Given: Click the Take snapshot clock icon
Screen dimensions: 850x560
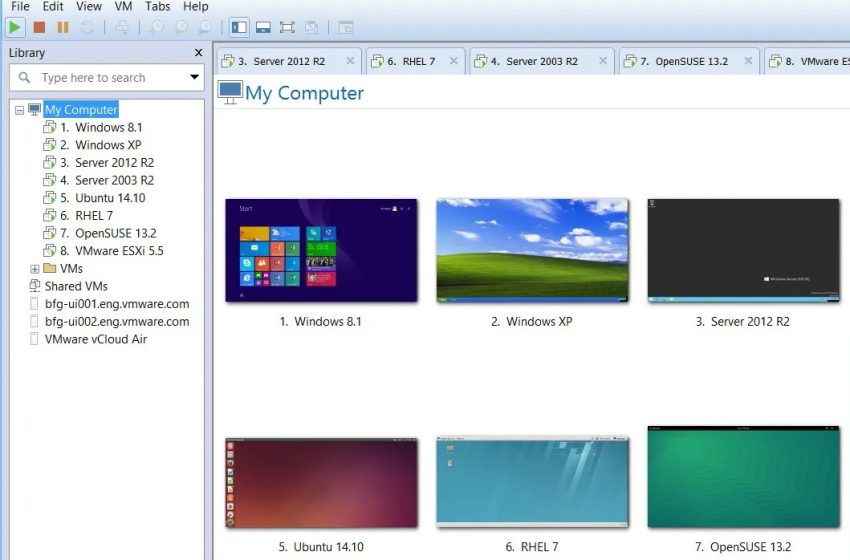Looking at the screenshot, I should pos(157,27).
